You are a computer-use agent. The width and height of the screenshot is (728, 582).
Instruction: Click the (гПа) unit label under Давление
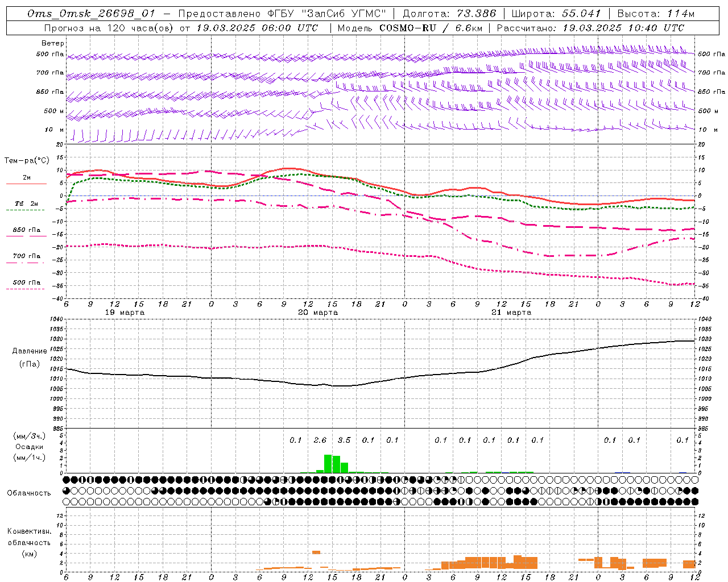pyautogui.click(x=30, y=364)
